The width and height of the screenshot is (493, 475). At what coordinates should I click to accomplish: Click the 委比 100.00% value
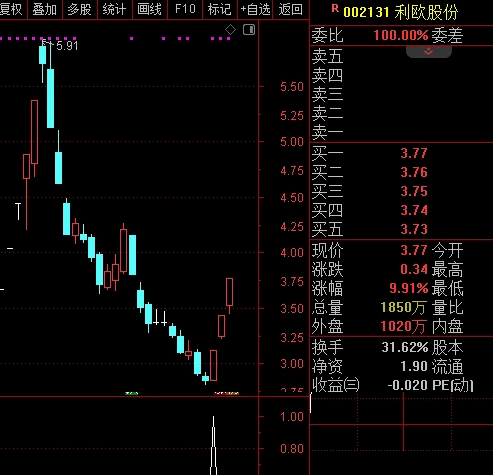tap(401, 35)
